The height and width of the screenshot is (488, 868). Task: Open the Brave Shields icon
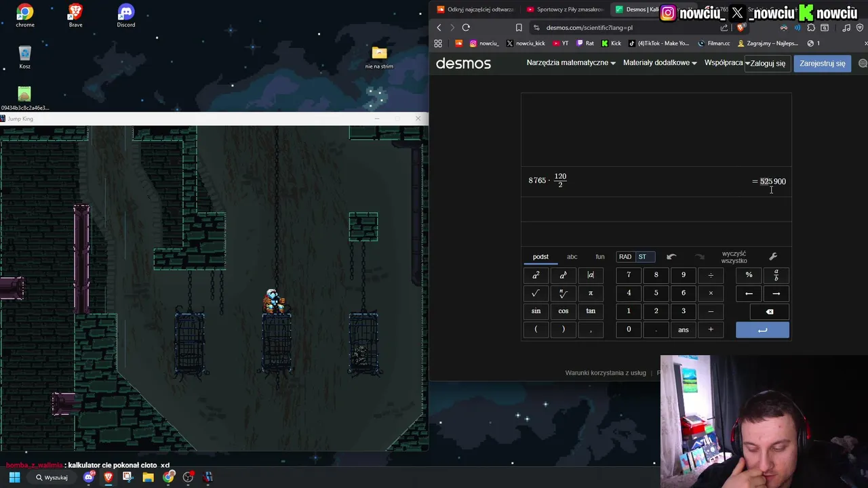click(x=741, y=28)
